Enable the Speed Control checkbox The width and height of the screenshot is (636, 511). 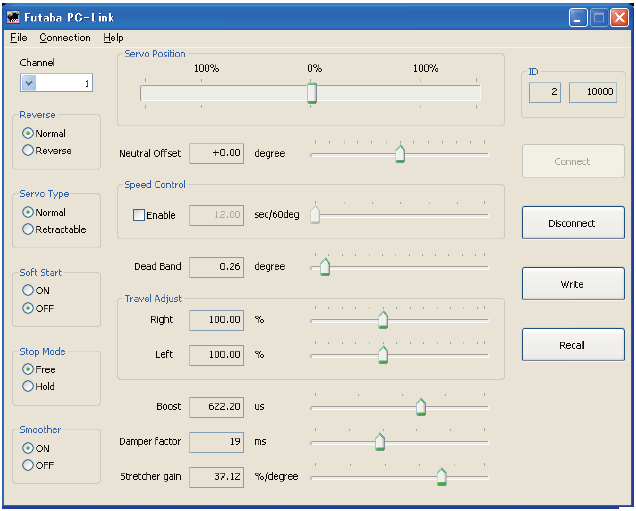[x=139, y=215]
